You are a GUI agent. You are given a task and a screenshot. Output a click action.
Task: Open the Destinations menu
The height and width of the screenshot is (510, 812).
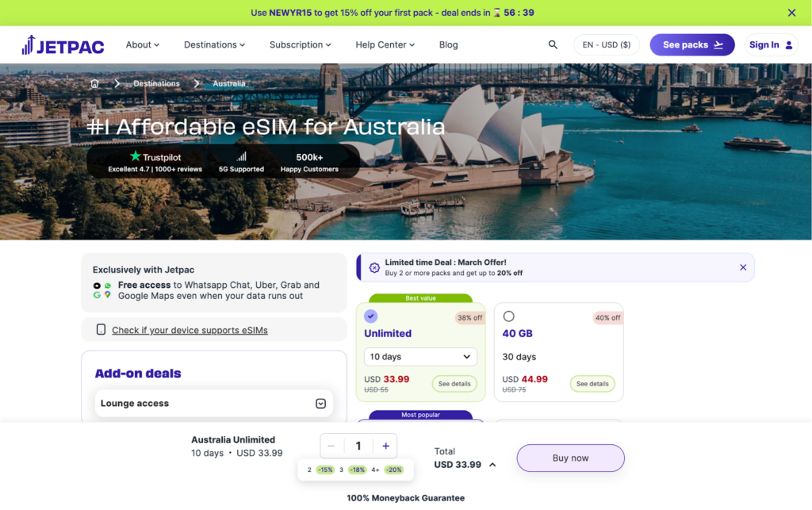(214, 44)
